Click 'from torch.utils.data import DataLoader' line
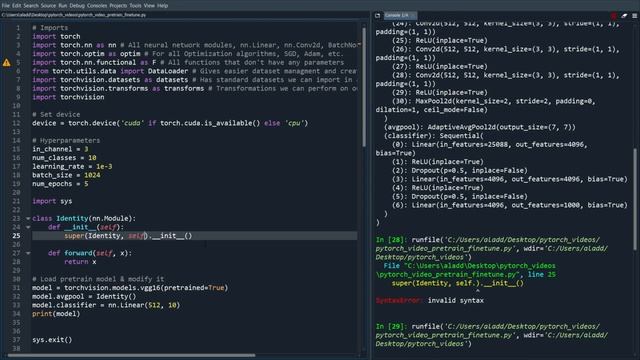640x360 pixels. click(110, 71)
